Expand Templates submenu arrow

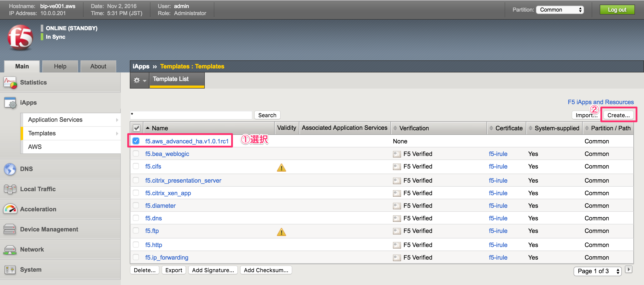117,134
